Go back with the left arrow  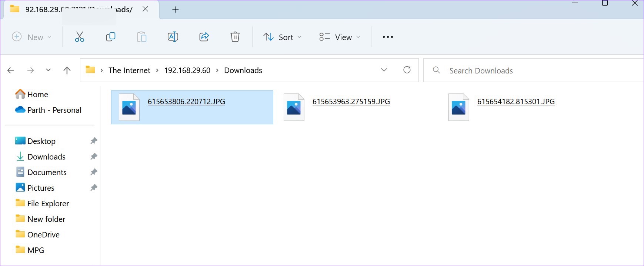(11, 70)
